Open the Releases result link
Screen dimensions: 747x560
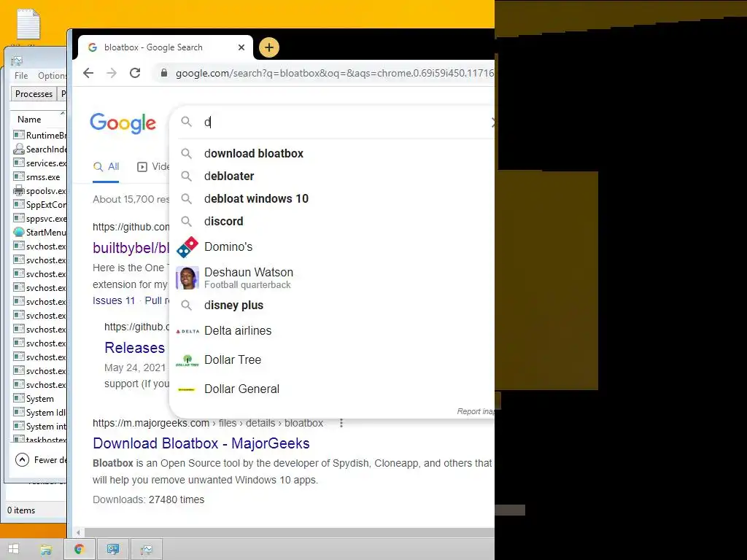point(134,348)
